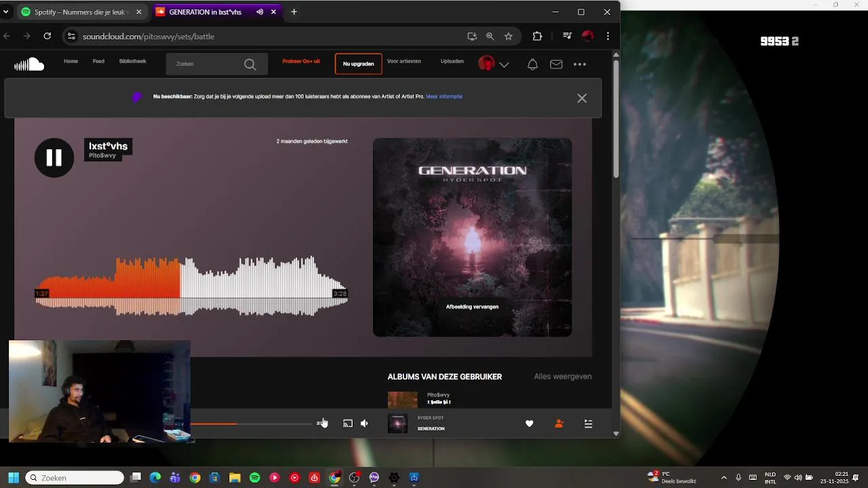The height and width of the screenshot is (488, 868).
Task: Click 'Afbeelding vervangen' on the cover art
Action: click(x=472, y=307)
